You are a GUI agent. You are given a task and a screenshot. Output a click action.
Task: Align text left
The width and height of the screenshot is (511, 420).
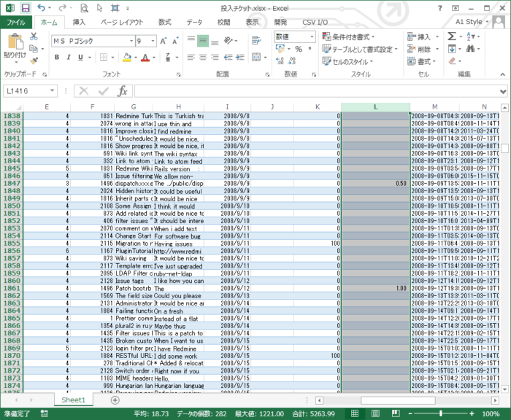point(191,58)
